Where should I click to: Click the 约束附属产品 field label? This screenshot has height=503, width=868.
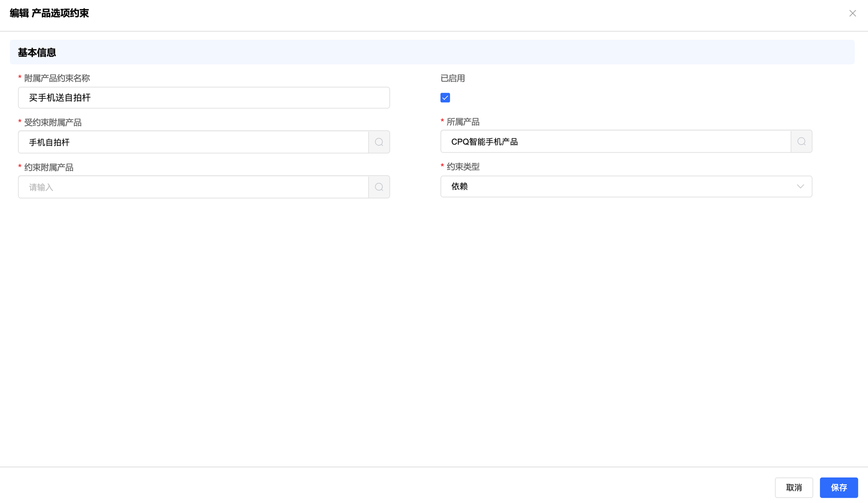(x=49, y=167)
